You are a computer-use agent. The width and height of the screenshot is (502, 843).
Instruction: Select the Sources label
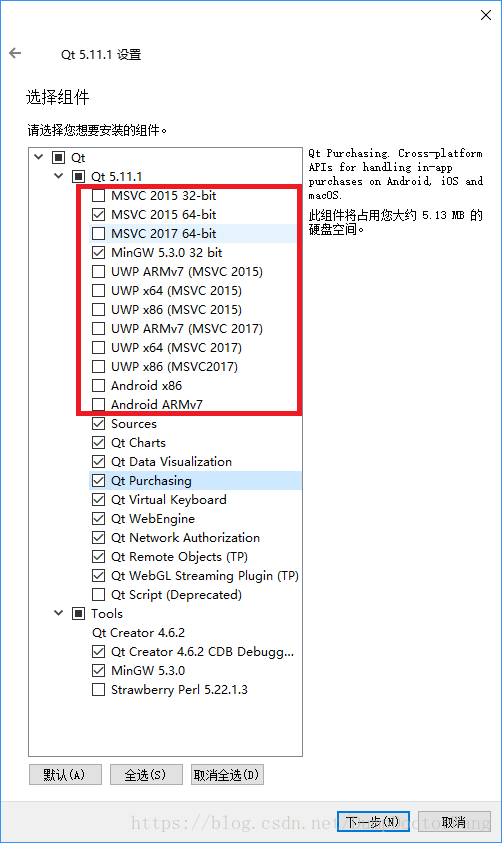(134, 424)
